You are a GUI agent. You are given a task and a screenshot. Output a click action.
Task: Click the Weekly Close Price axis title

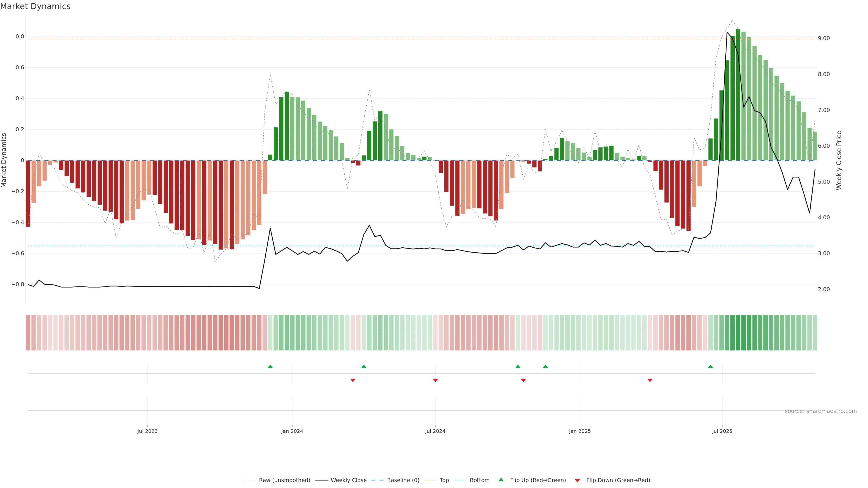pos(839,160)
